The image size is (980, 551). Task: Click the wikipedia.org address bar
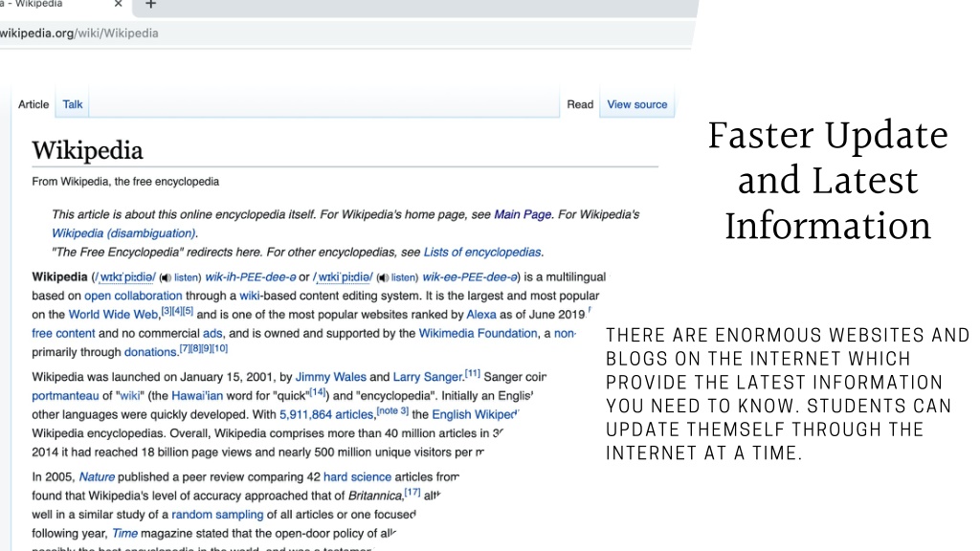coord(346,33)
